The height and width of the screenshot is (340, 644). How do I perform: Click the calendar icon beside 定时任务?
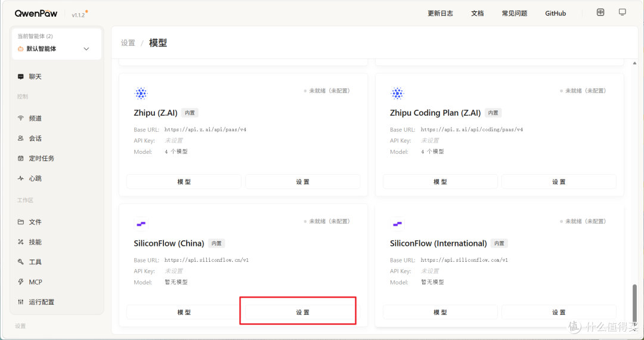coord(20,159)
